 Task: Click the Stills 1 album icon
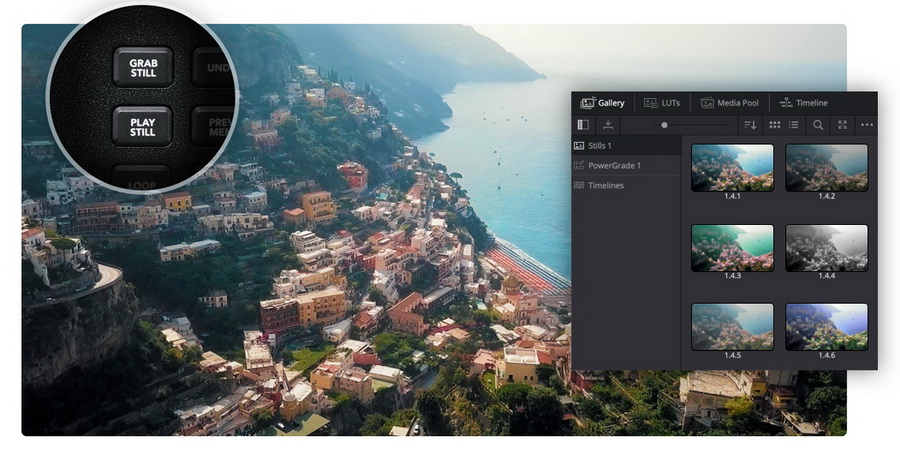point(579,146)
